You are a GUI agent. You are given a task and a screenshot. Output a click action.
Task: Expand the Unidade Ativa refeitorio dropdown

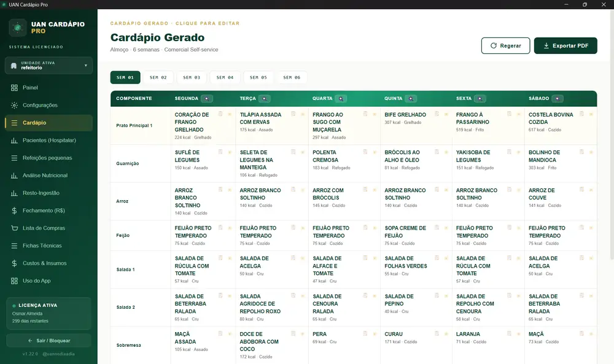[49, 65]
